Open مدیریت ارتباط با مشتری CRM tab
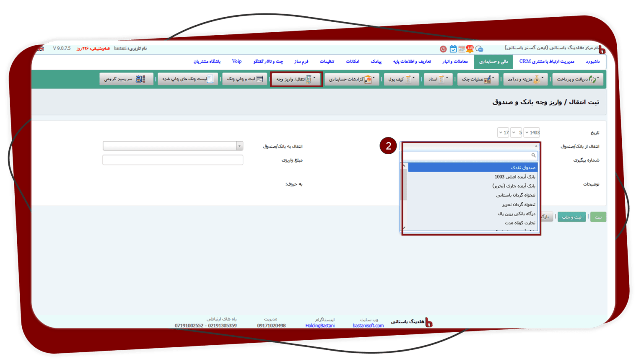The image size is (644, 362). tap(547, 62)
